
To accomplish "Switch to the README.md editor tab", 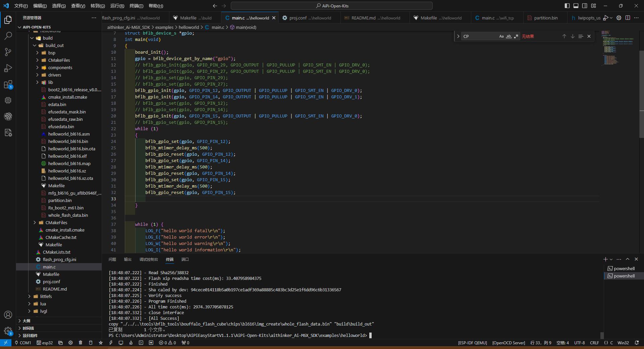I will coord(375,18).
